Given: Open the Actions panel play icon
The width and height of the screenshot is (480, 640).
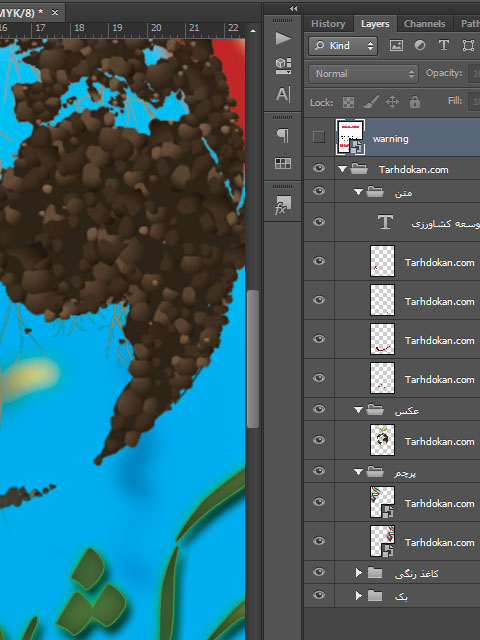Looking at the screenshot, I should coord(283,39).
